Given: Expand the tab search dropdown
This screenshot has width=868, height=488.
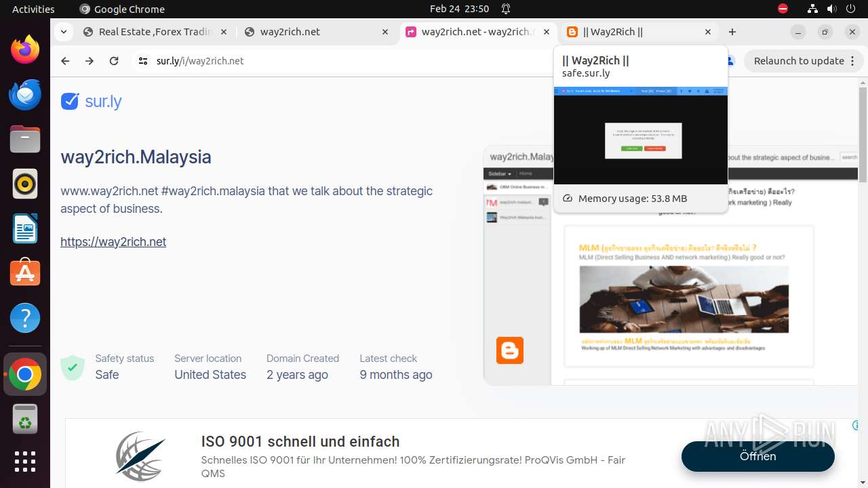Looking at the screenshot, I should click(63, 32).
